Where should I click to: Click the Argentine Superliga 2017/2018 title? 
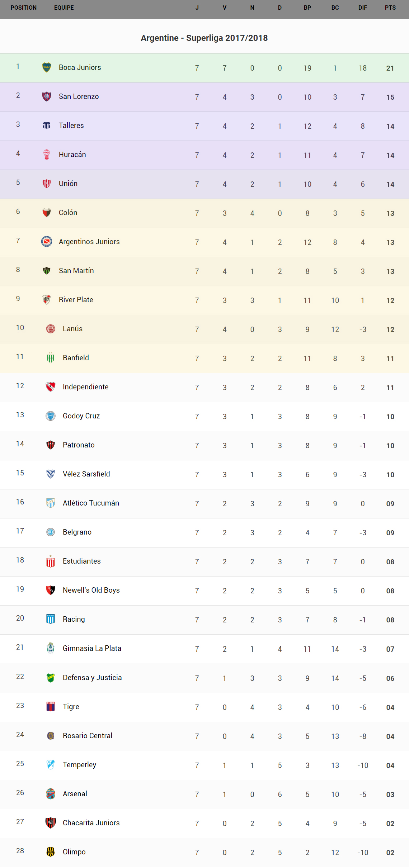tap(204, 38)
